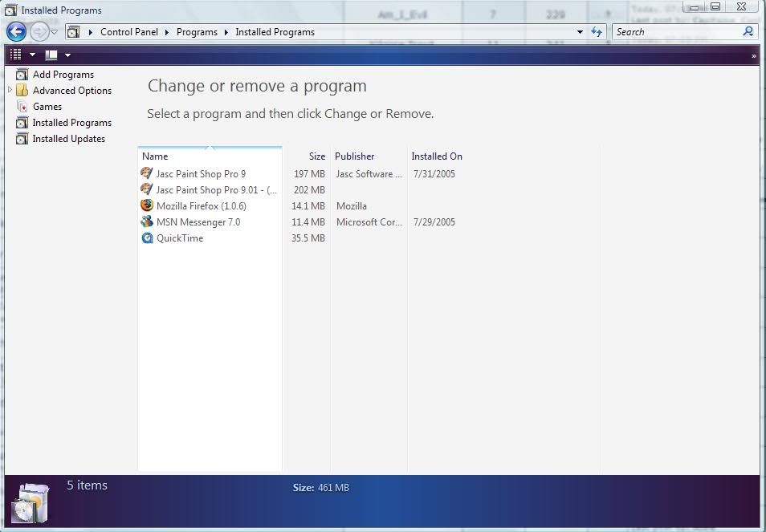Click the QuickTime icon
766x532 pixels.
tap(147, 238)
